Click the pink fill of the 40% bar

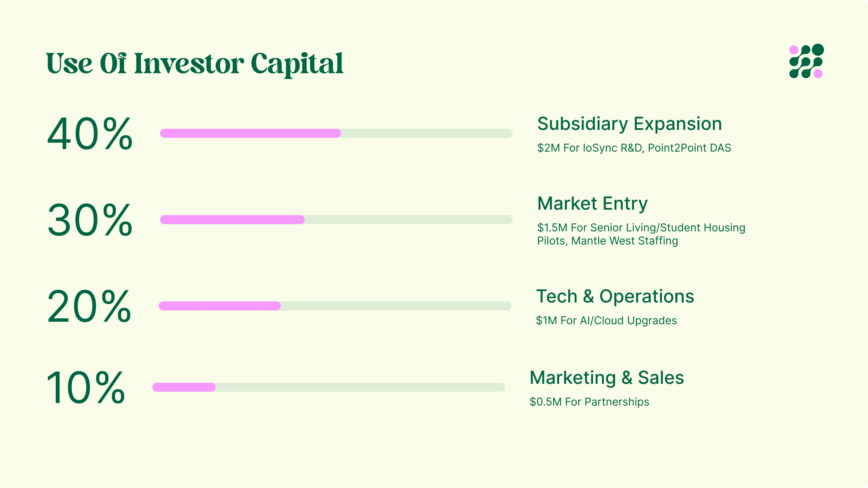pyautogui.click(x=250, y=133)
